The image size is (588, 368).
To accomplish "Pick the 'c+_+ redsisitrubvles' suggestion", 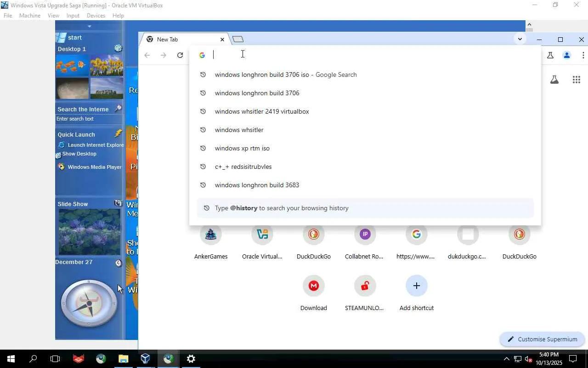I will [x=365, y=167].
